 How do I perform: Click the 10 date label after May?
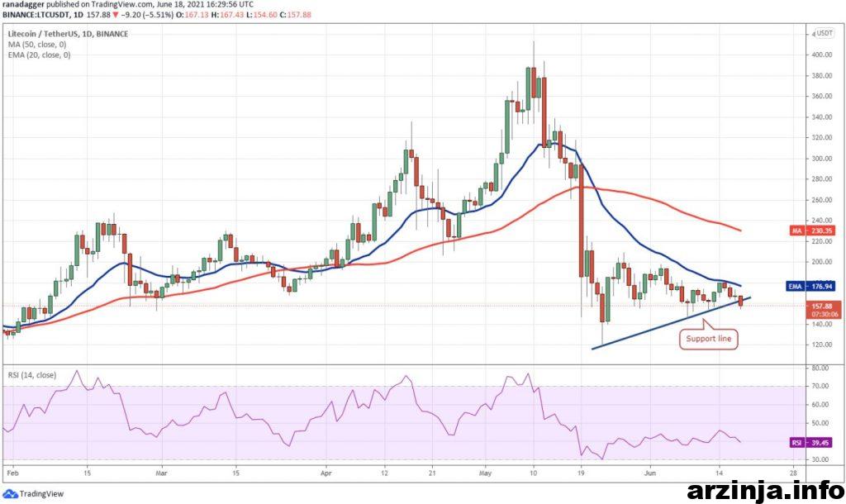[x=533, y=473]
